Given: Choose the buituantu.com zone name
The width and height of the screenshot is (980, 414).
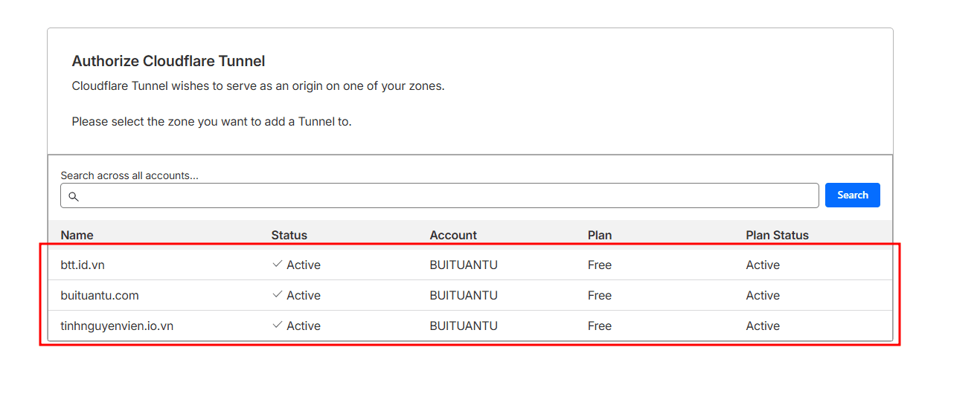Looking at the screenshot, I should [100, 296].
